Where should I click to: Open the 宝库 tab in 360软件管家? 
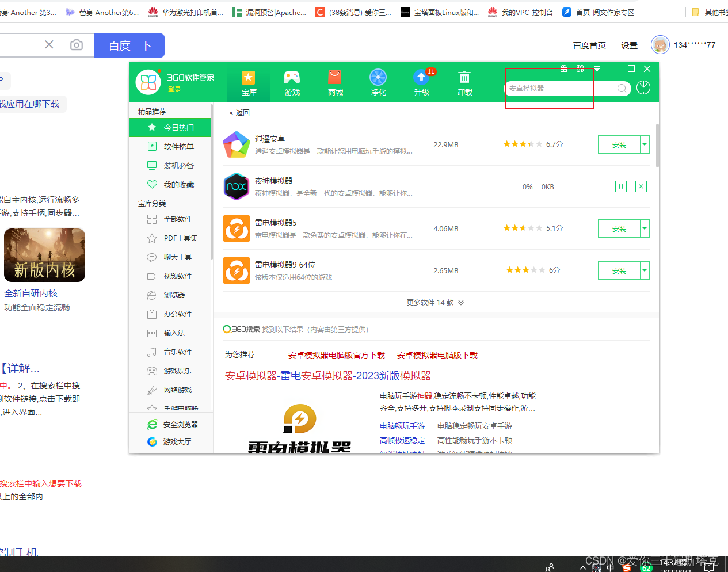click(x=249, y=83)
